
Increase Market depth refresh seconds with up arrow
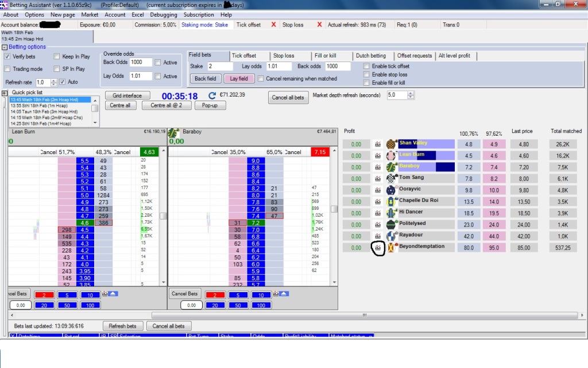point(409,93)
